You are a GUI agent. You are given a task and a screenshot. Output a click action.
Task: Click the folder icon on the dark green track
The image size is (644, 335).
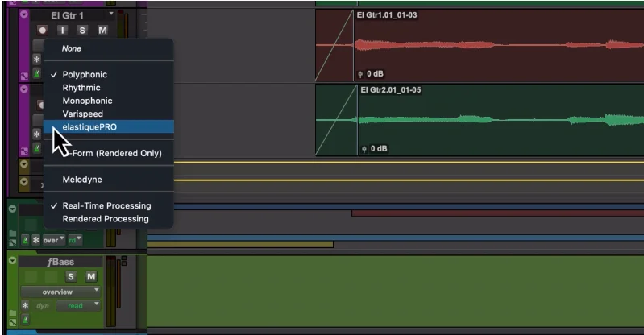pos(13,233)
